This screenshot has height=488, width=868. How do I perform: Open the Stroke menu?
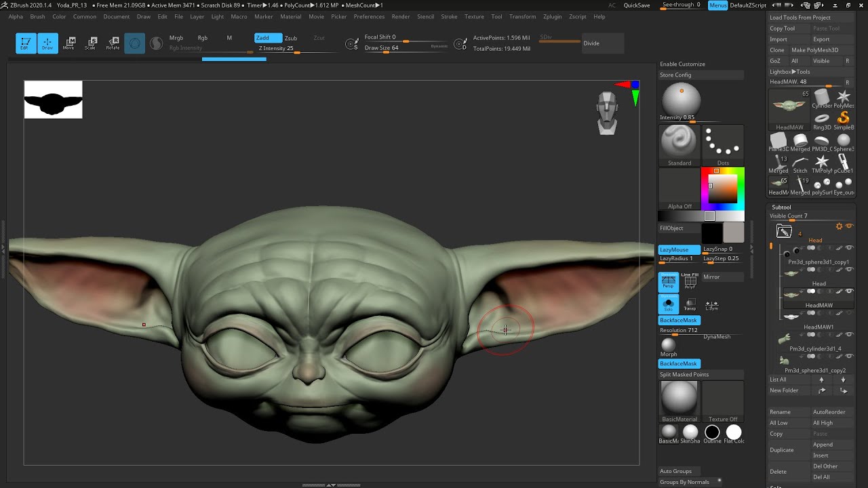449,16
